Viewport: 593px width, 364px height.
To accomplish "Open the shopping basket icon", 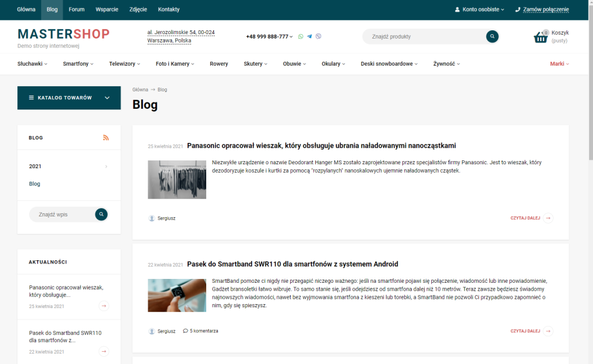I will point(541,37).
